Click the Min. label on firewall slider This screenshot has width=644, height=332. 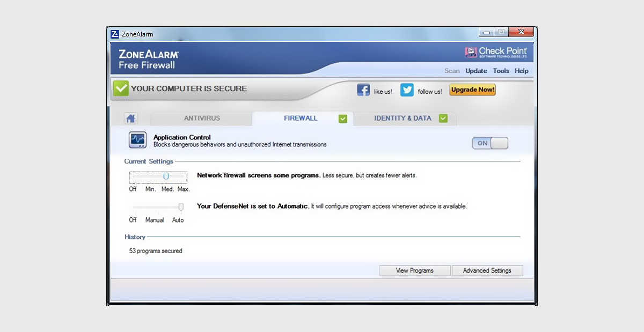click(x=150, y=189)
